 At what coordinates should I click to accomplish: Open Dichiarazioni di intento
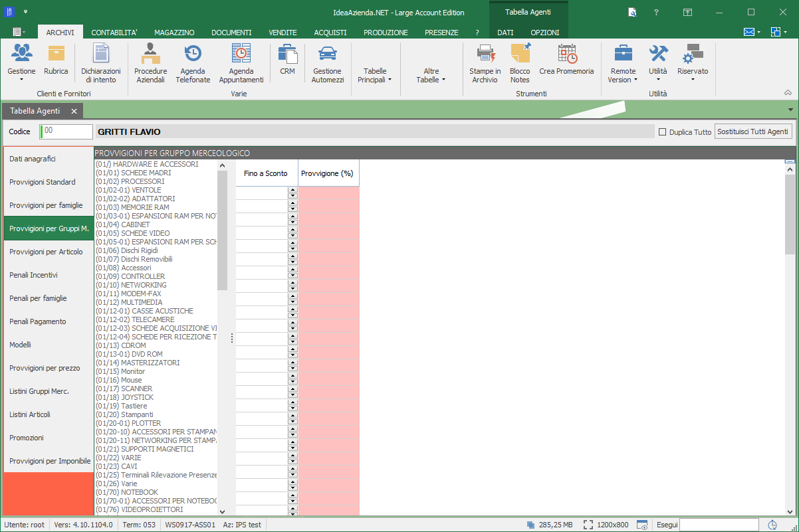100,64
